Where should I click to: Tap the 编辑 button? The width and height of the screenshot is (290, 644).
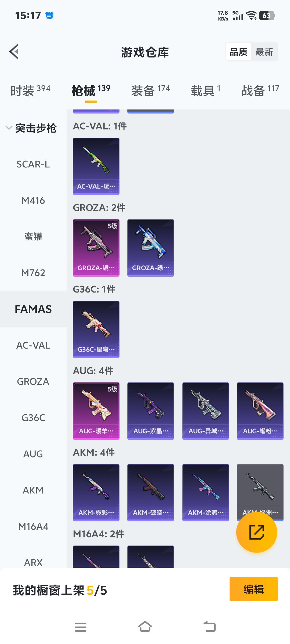pyautogui.click(x=254, y=589)
